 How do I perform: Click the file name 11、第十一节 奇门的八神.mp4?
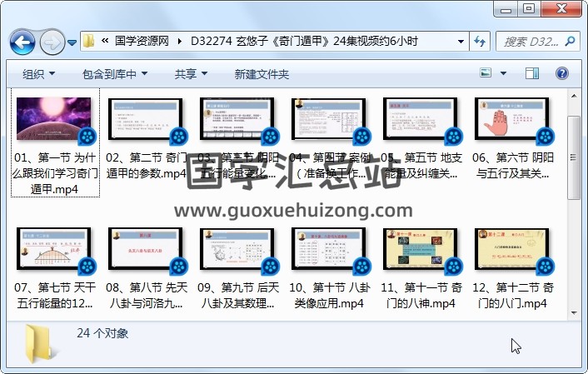point(421,295)
